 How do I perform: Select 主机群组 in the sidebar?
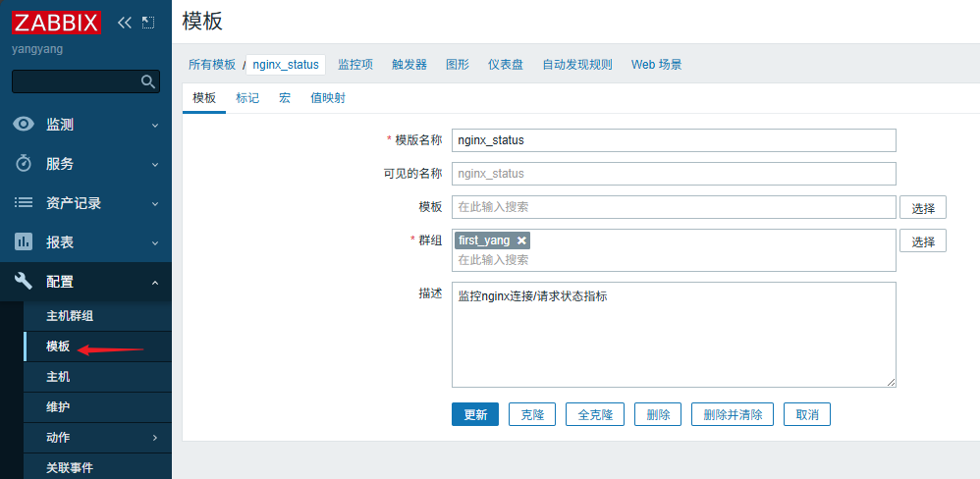pyautogui.click(x=71, y=316)
